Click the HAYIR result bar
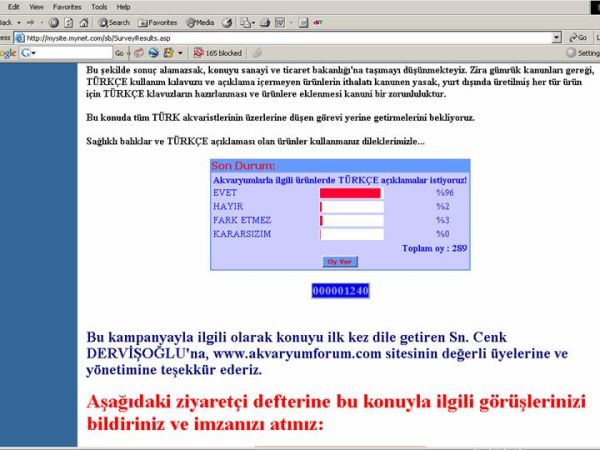 click(x=352, y=207)
